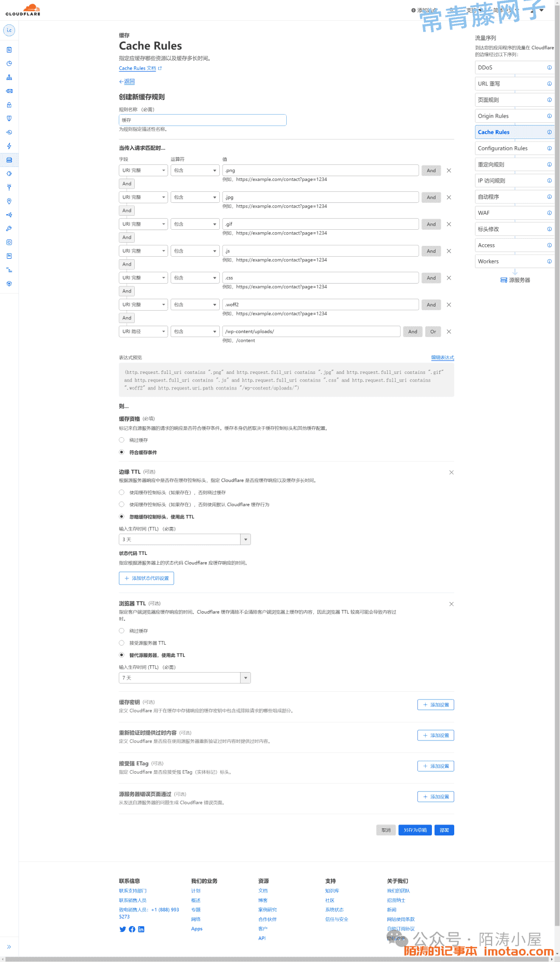560x962 pixels.
Task: Select Configuration Rules in the traffic sequence list
Action: pos(514,148)
